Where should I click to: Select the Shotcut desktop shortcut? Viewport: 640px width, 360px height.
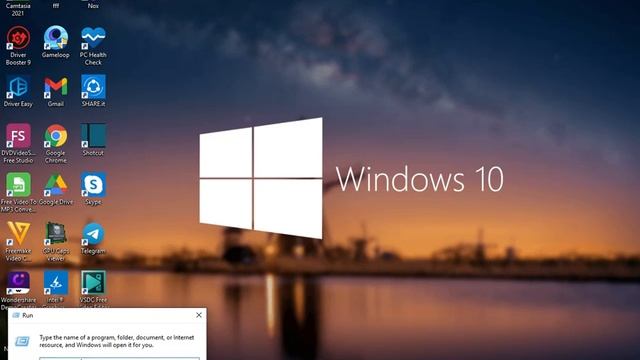tap(93, 140)
